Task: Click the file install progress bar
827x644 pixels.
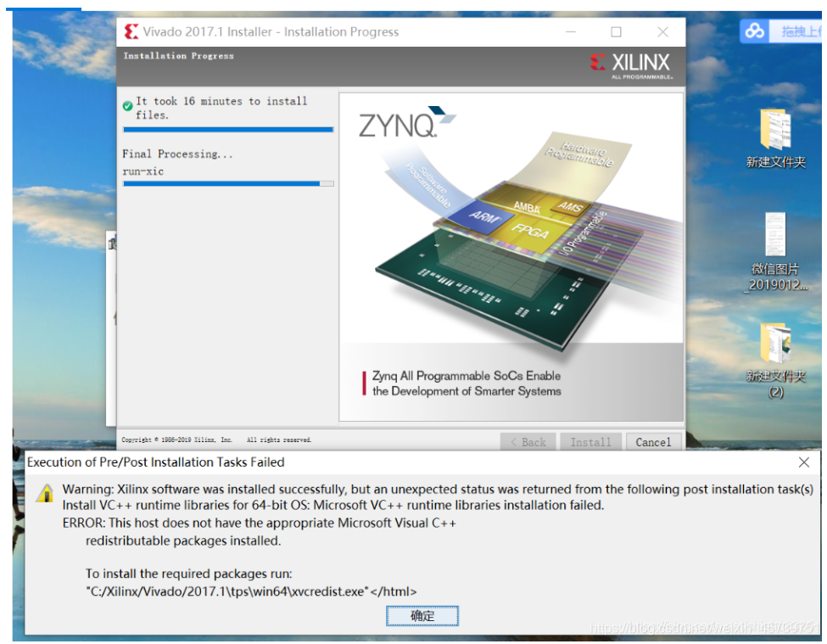Action: pos(228,129)
